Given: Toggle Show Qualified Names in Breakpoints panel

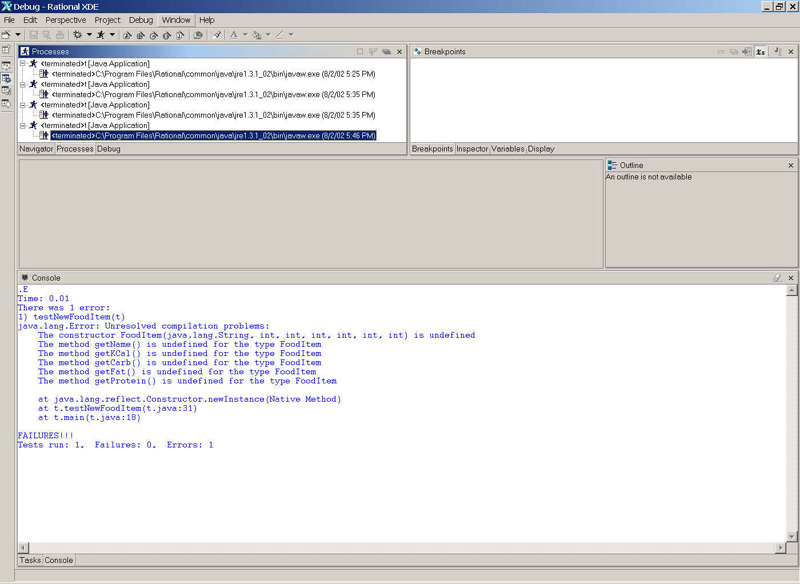Looking at the screenshot, I should coord(761,52).
